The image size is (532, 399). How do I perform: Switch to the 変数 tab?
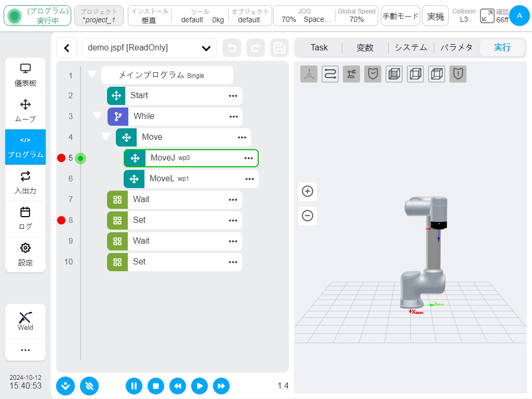pos(365,47)
